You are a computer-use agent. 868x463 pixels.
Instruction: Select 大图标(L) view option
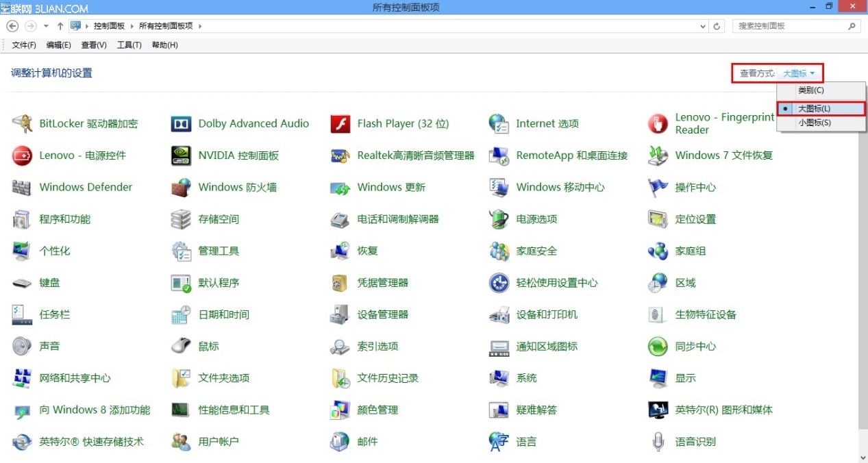coord(821,109)
